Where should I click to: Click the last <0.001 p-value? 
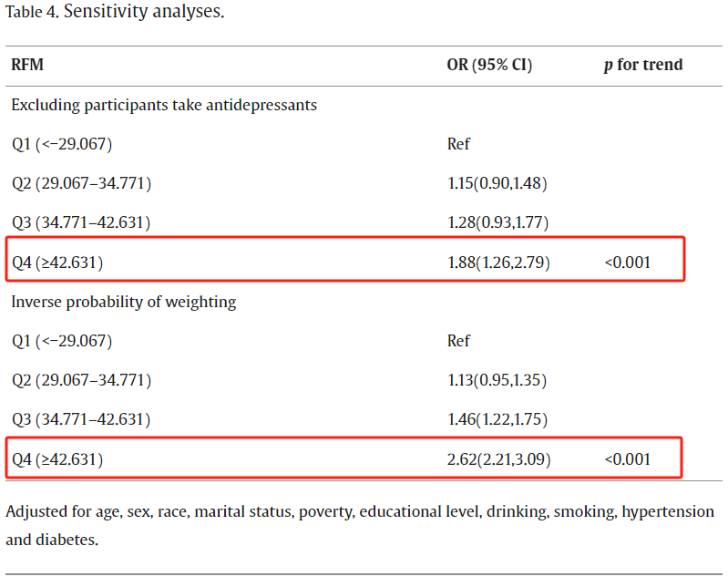[627, 459]
